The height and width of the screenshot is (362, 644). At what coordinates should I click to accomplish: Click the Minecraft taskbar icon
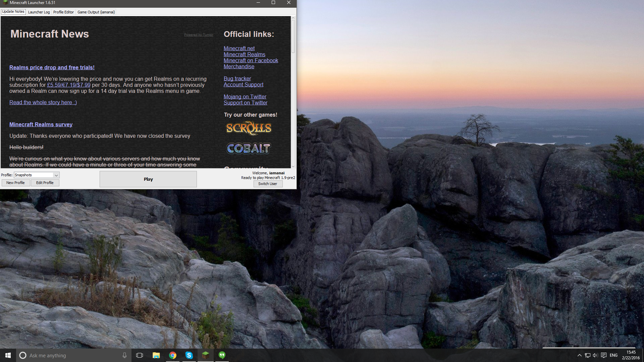click(x=206, y=355)
